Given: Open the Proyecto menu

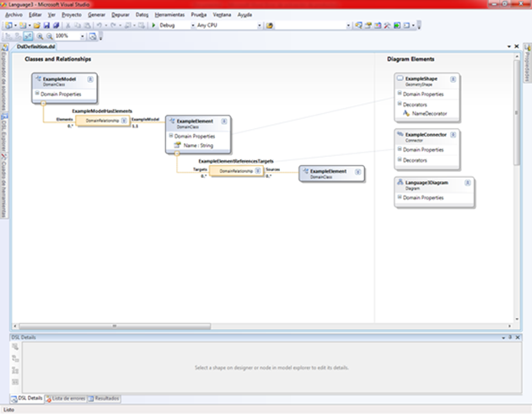Looking at the screenshot, I should tap(72, 15).
